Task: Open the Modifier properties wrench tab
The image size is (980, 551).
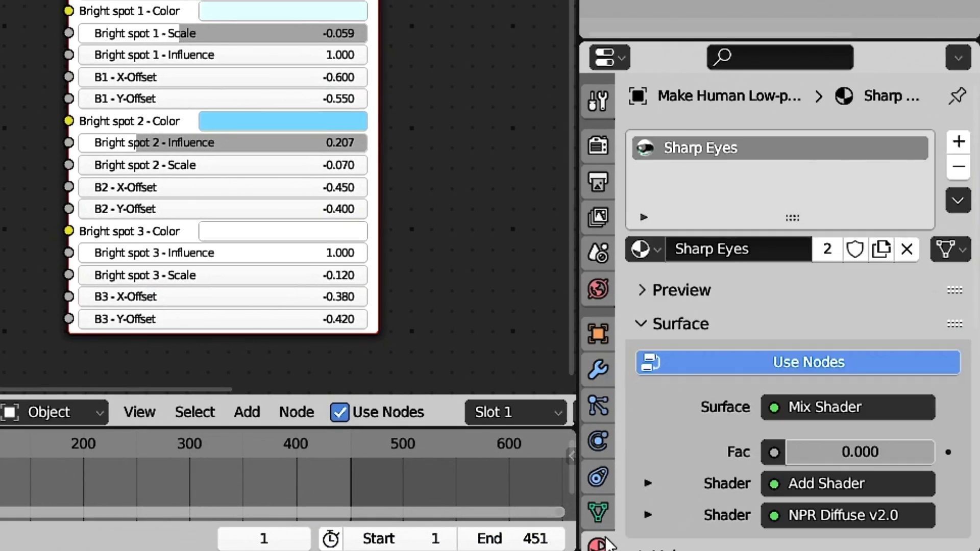Action: coord(598,369)
